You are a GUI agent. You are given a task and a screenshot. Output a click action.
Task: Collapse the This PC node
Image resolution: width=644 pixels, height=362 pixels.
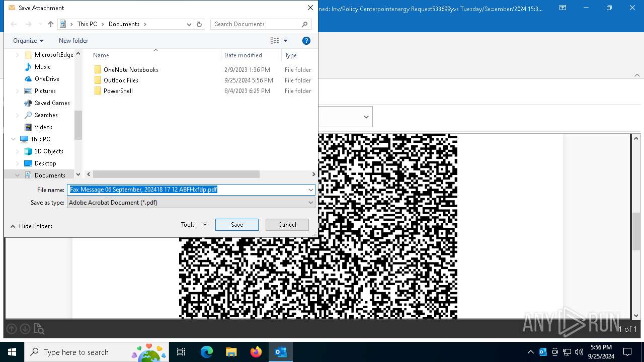(x=14, y=139)
